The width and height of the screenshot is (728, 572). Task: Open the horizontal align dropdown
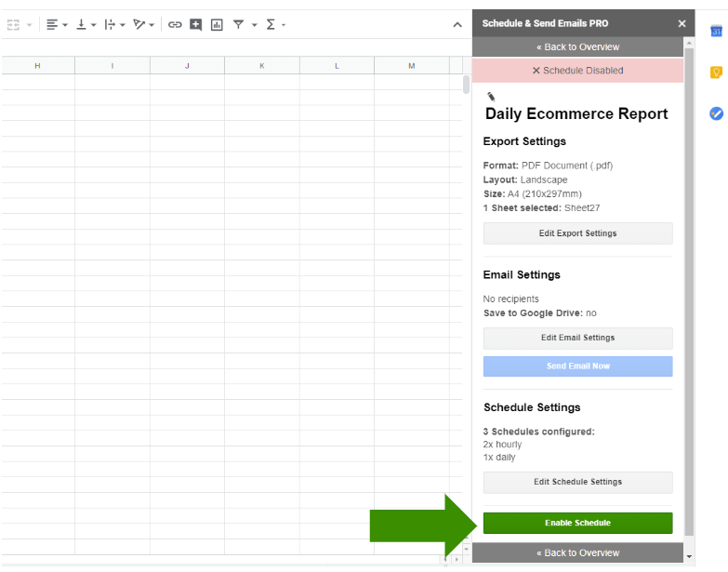click(57, 24)
